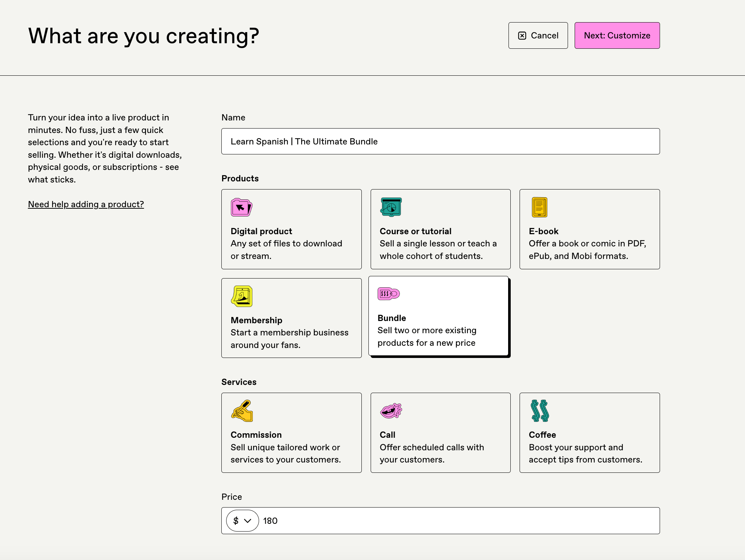Click the pink Bundle price tag icon

pyautogui.click(x=388, y=294)
